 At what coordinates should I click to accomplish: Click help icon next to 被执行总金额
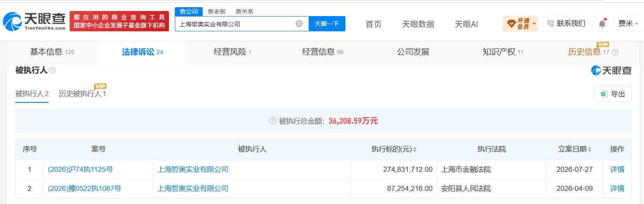pyautogui.click(x=273, y=121)
